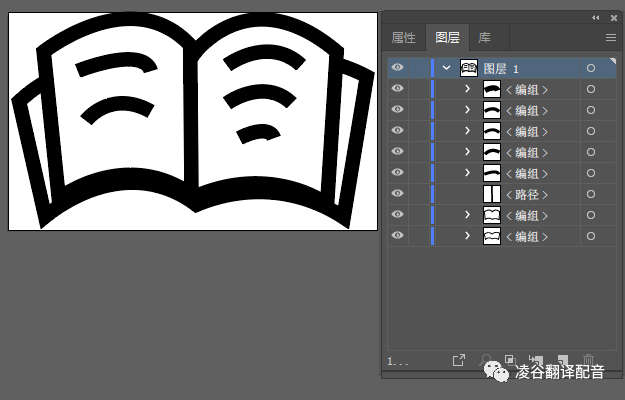Expand the last 编组 group in the list
This screenshot has width=625, height=400.
pyautogui.click(x=467, y=236)
